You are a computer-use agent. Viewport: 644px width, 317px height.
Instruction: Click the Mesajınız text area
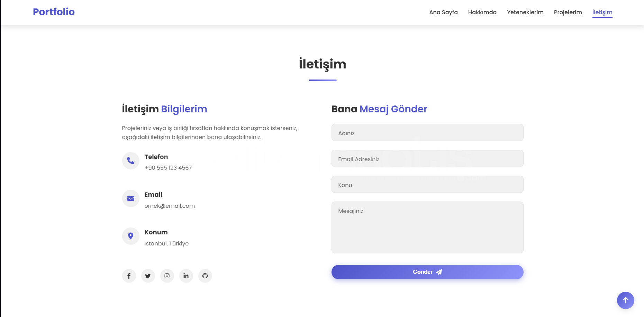[x=427, y=227]
